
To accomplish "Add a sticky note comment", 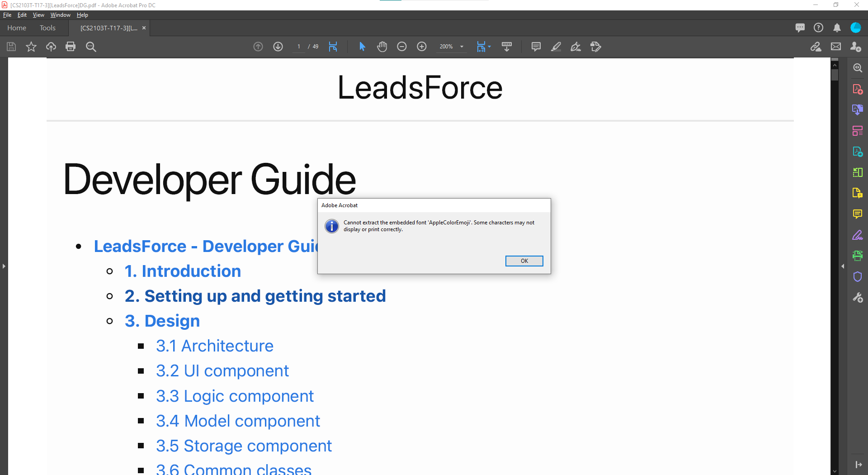I will coord(536,47).
